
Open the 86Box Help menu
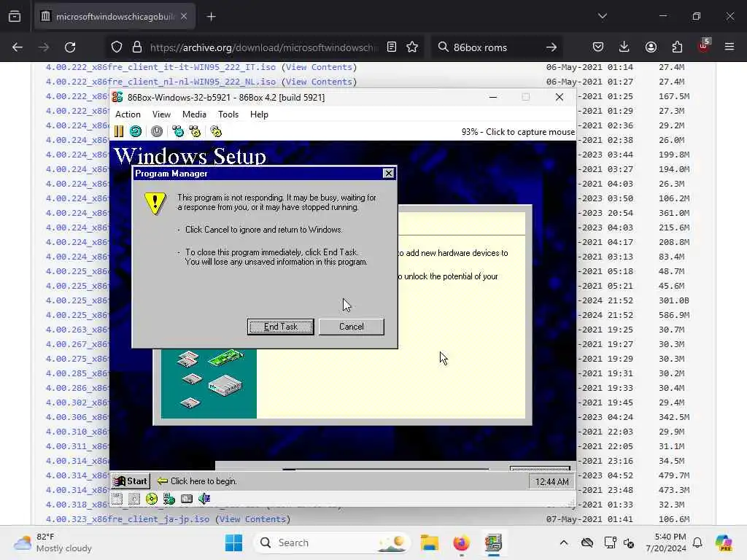click(259, 114)
